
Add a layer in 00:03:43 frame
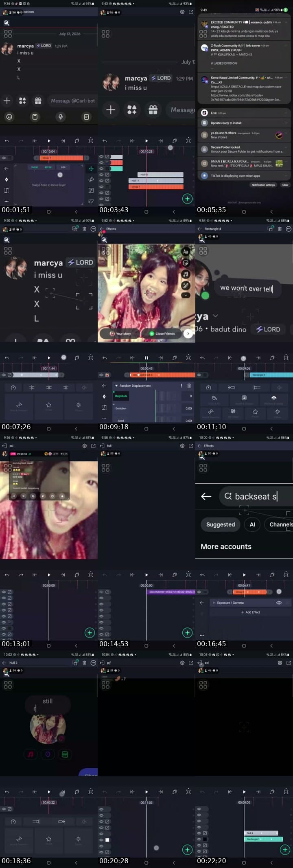[x=187, y=199]
